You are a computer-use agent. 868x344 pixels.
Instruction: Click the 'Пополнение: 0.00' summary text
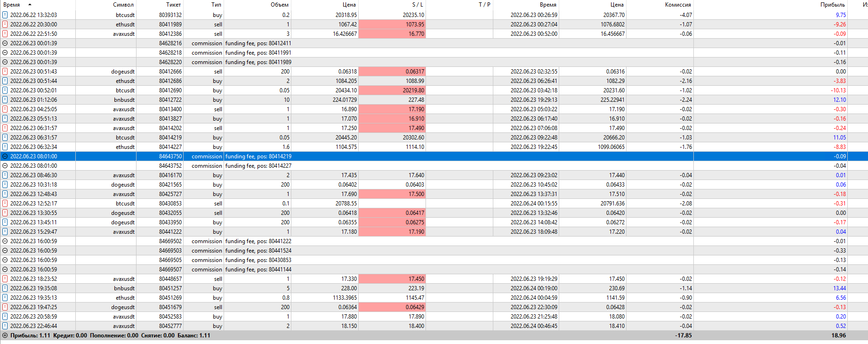click(114, 336)
